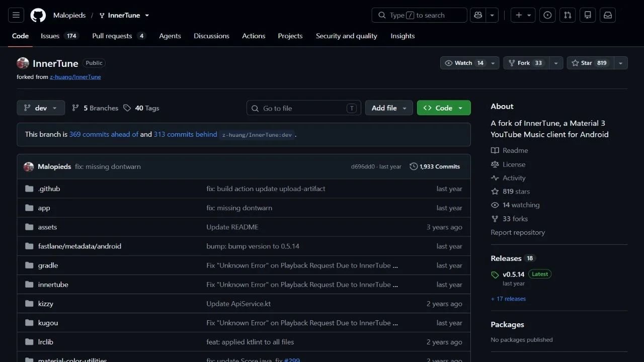Click Report repository link
644x362 pixels.
(x=518, y=232)
